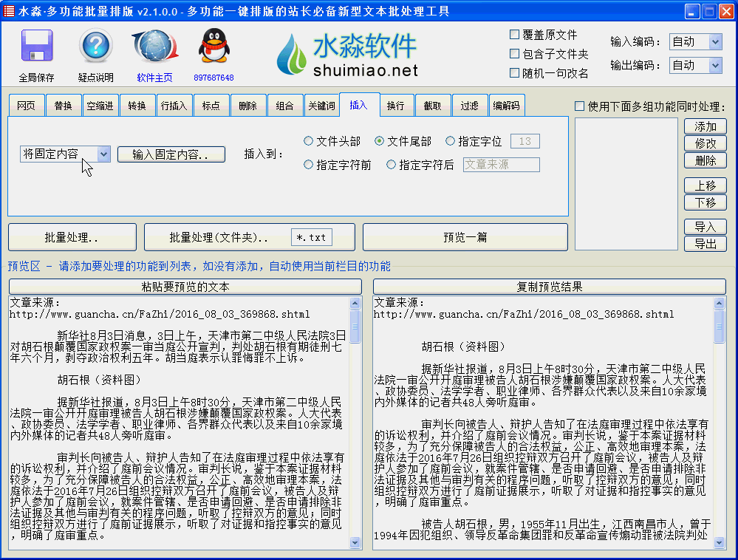Open the 关键词 tab

pos(321,106)
